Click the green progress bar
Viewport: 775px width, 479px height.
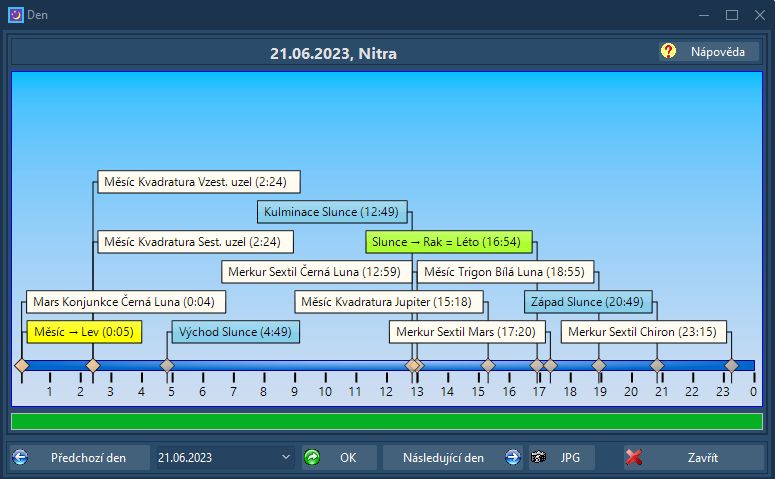point(386,421)
